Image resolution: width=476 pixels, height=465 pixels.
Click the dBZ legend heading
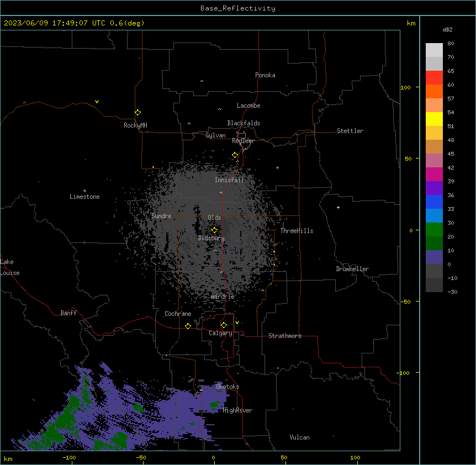447,29
